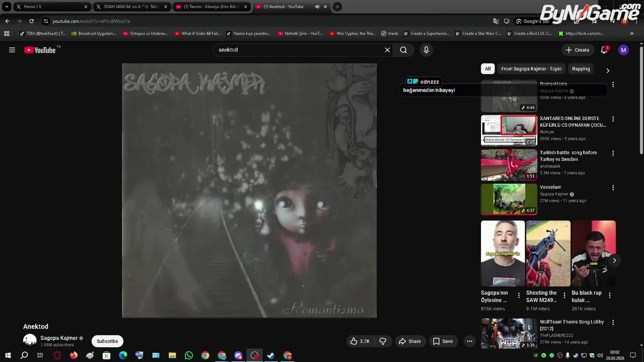The image size is (644, 362).
Task: Open YouTube notifications bell
Action: (x=604, y=50)
